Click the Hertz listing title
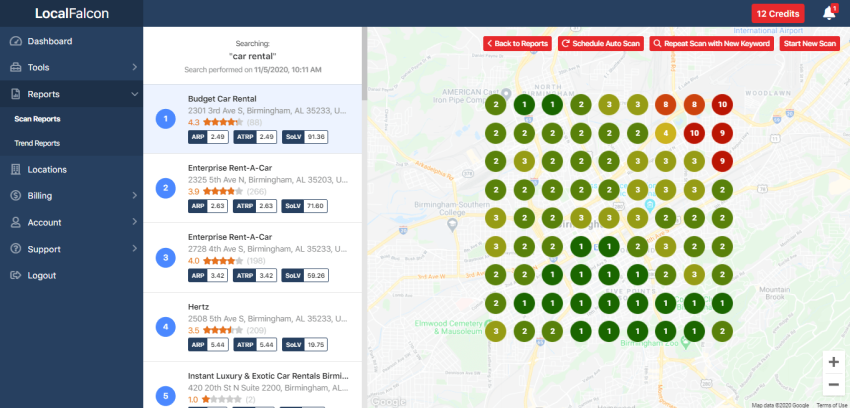850x408 pixels. coord(198,307)
